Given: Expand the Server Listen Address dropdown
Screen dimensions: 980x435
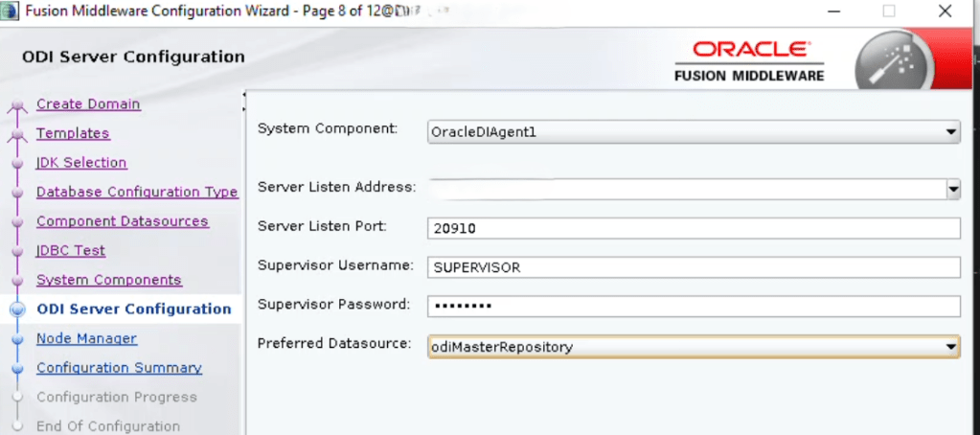Looking at the screenshot, I should coord(953,189).
